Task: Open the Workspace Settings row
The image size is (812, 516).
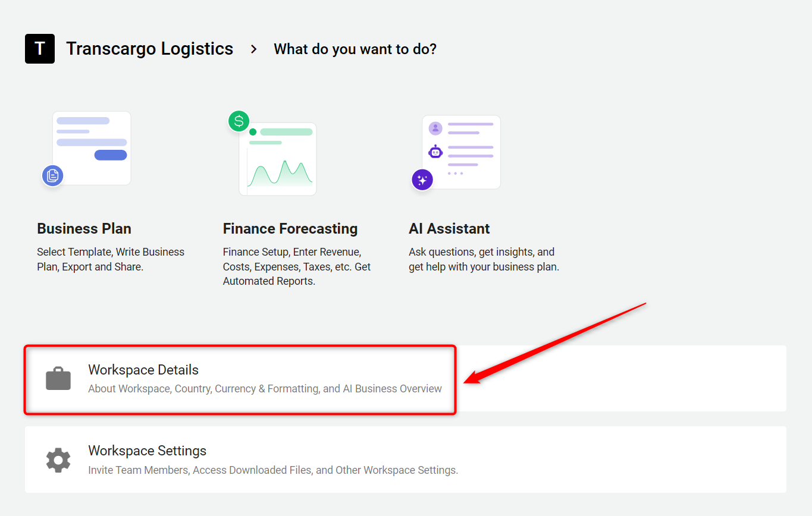Action: (x=406, y=460)
